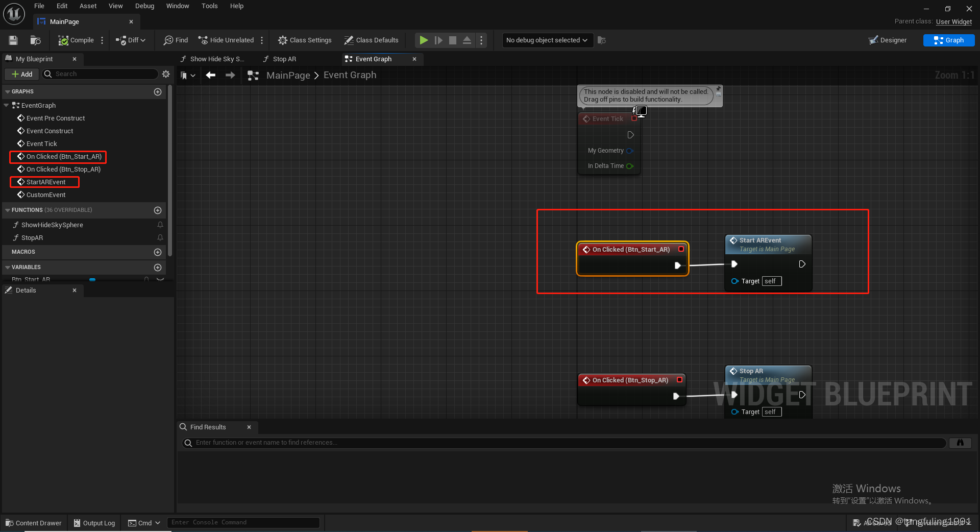Add a new variable with plus icon
The width and height of the screenshot is (980, 532).
(158, 268)
